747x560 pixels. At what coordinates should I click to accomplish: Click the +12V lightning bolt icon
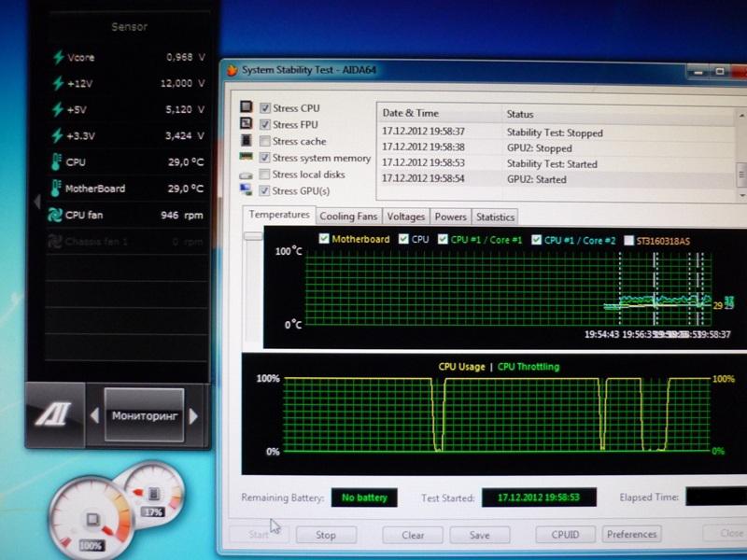click(x=58, y=83)
